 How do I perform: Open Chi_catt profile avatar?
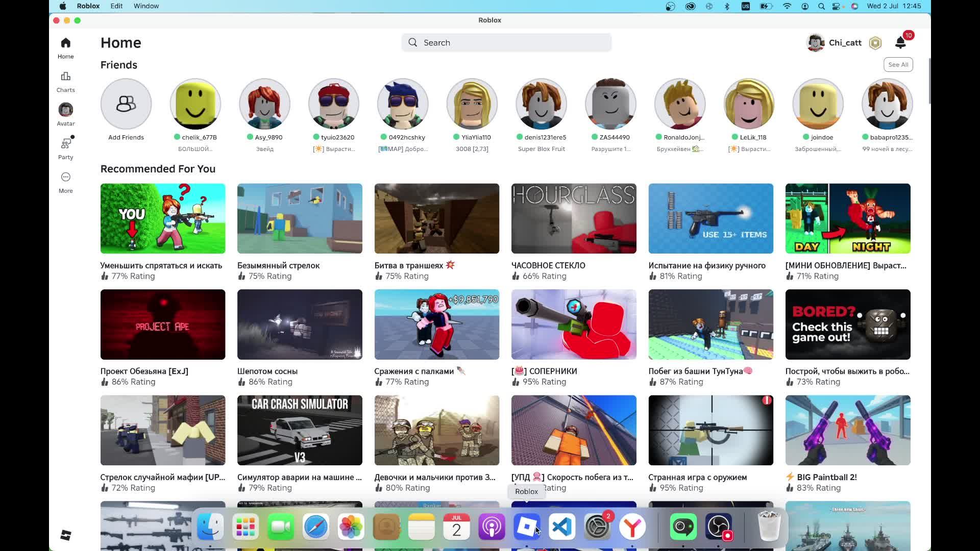click(x=815, y=43)
